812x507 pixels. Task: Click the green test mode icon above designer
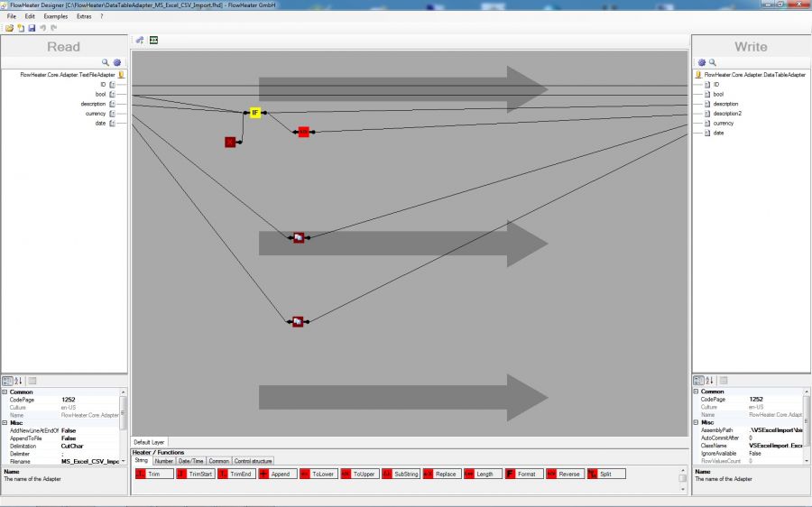(153, 40)
